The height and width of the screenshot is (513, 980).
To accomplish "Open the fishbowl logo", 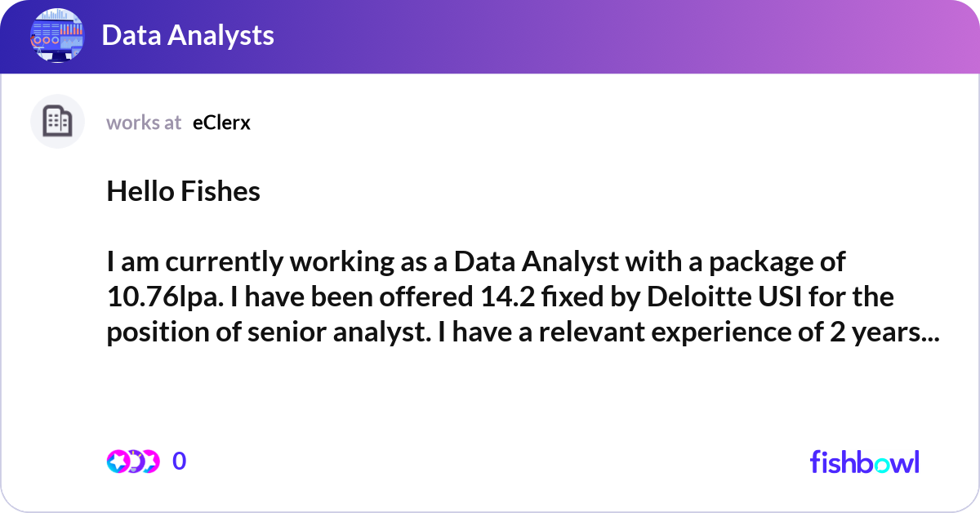I will point(864,462).
